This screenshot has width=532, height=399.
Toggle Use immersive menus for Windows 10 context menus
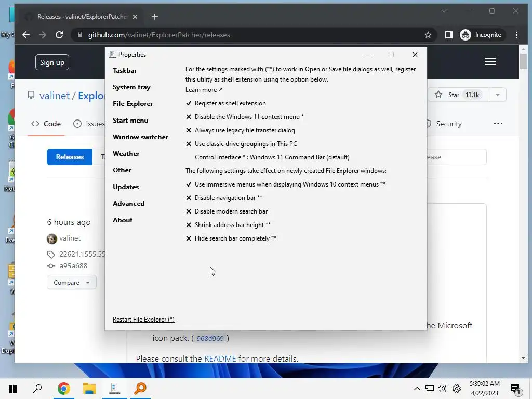[285, 184]
